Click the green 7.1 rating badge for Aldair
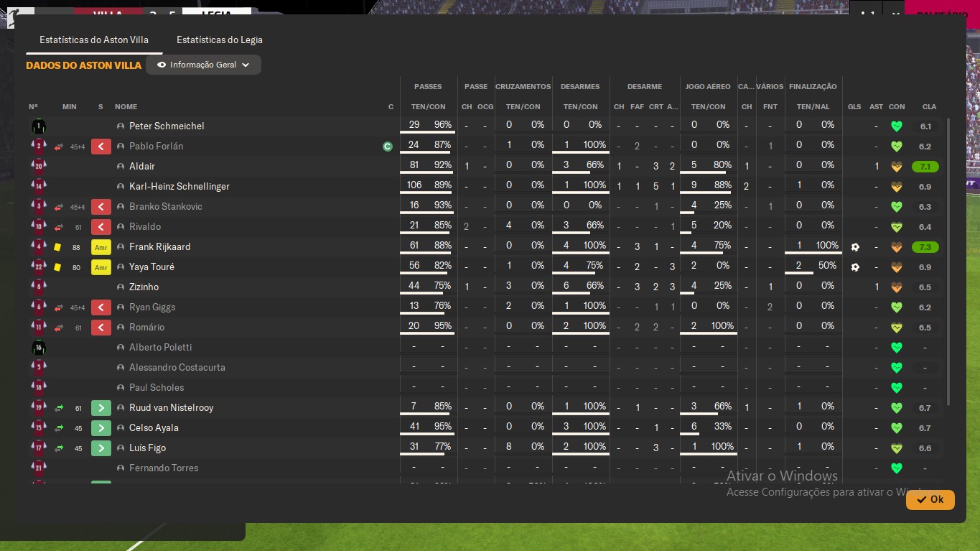The height and width of the screenshot is (551, 980). 925,167
